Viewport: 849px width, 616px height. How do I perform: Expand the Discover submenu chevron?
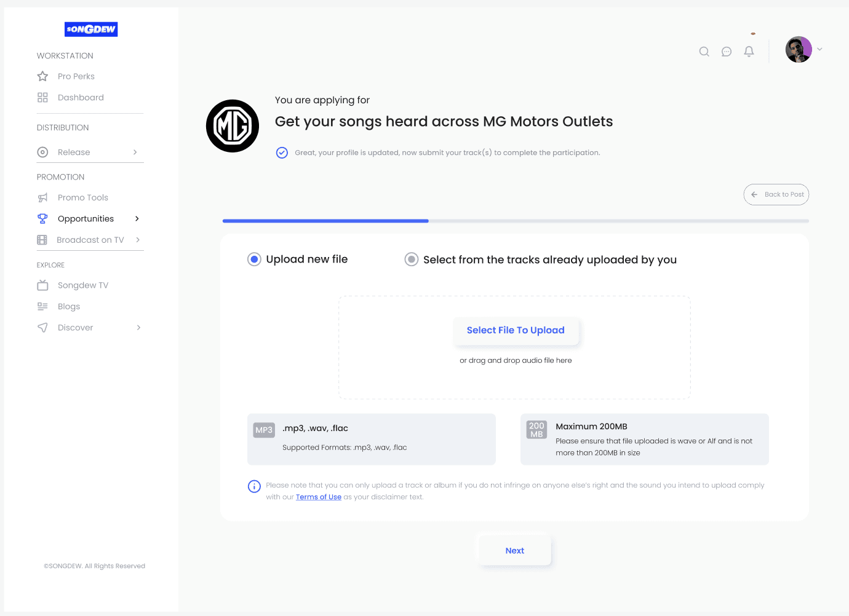(138, 328)
